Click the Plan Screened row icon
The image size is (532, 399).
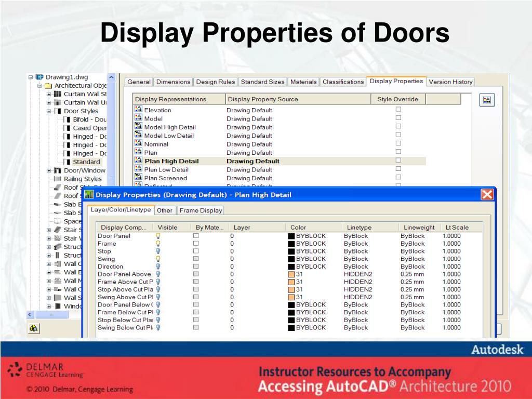click(x=138, y=177)
